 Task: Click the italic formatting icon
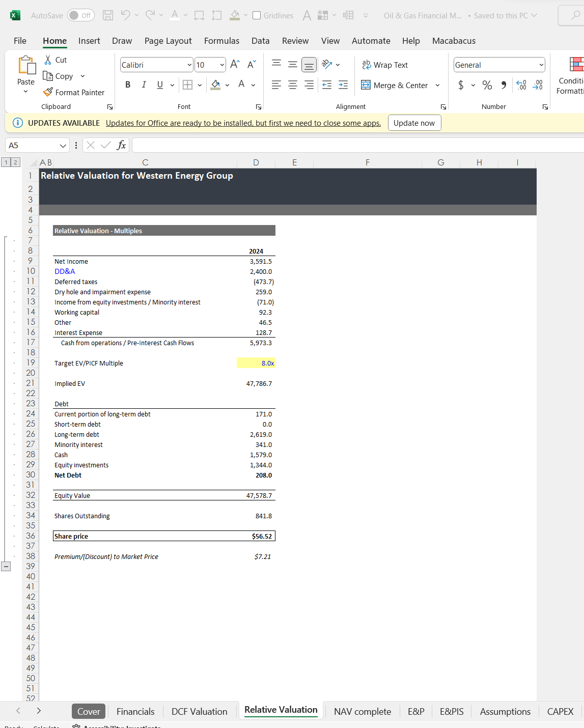pyautogui.click(x=144, y=85)
